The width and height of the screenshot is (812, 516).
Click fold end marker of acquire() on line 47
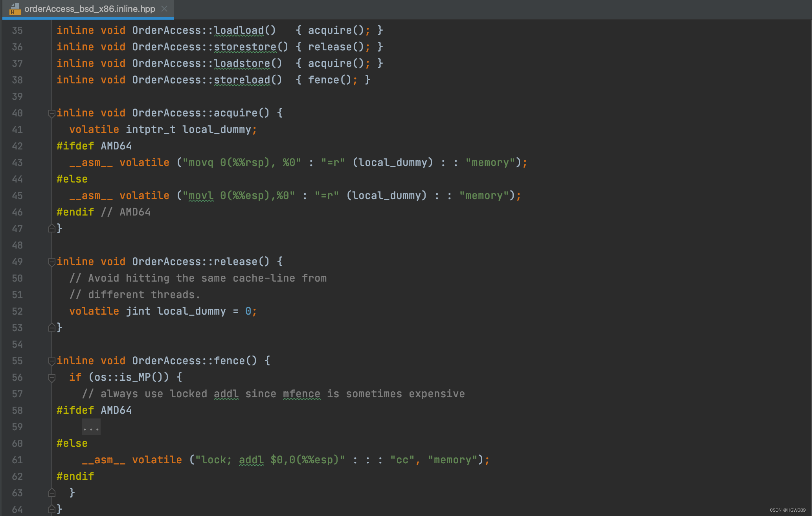click(x=51, y=229)
